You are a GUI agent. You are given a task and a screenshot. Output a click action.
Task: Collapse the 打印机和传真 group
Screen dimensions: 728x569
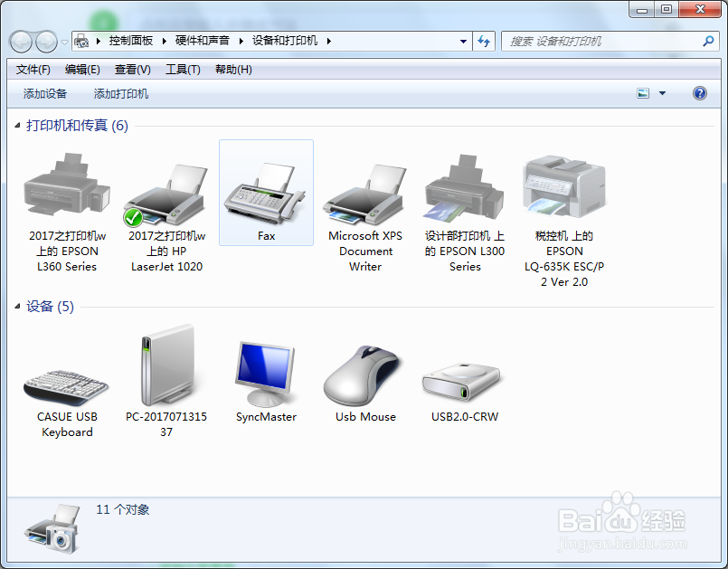pyautogui.click(x=18, y=126)
